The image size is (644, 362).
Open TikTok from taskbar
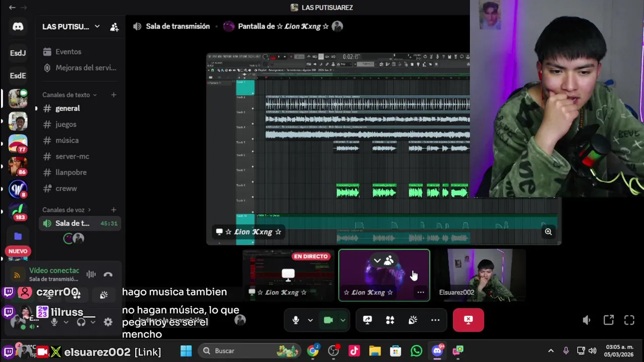coord(354,351)
